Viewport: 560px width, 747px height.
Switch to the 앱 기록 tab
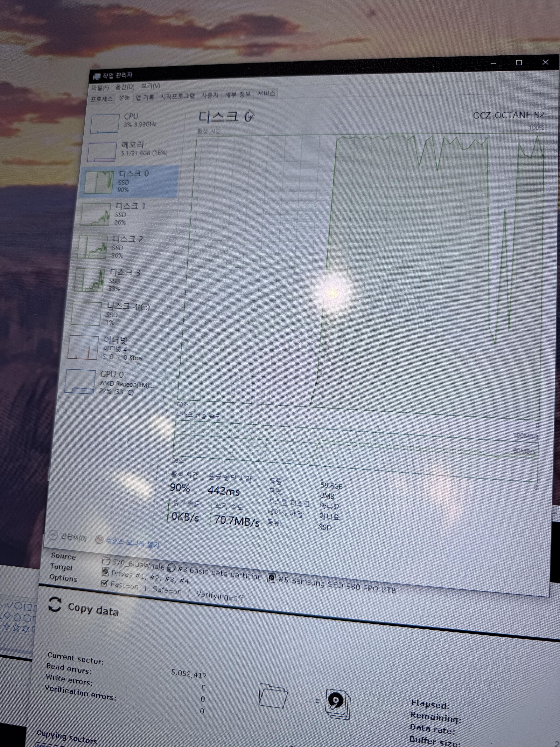[145, 97]
